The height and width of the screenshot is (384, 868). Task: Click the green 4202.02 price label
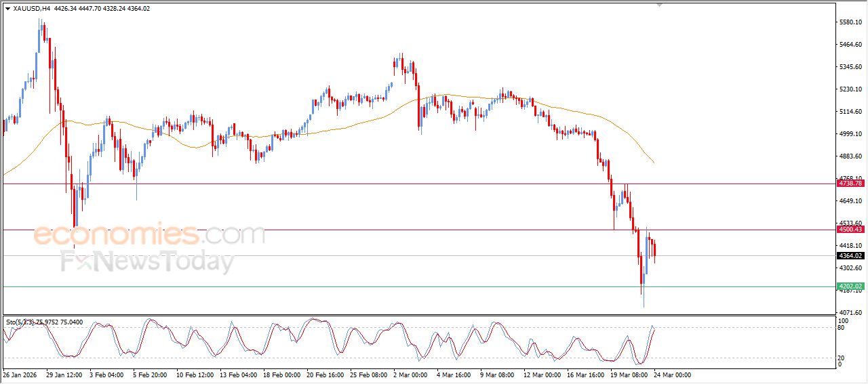[850, 286]
